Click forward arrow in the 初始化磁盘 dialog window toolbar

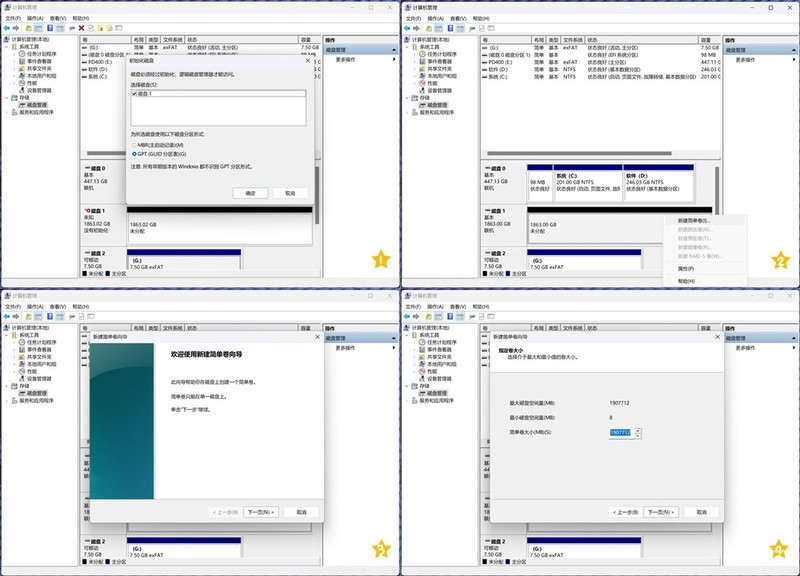(x=16, y=28)
